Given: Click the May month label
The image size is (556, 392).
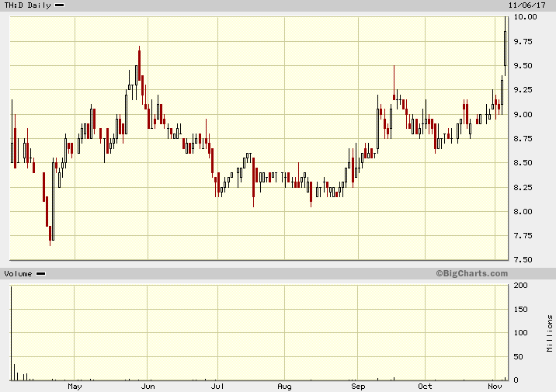Looking at the screenshot, I should tap(75, 387).
